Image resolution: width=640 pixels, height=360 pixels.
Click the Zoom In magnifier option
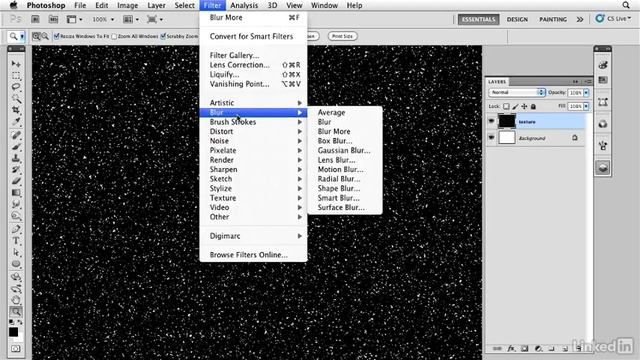tap(36, 36)
